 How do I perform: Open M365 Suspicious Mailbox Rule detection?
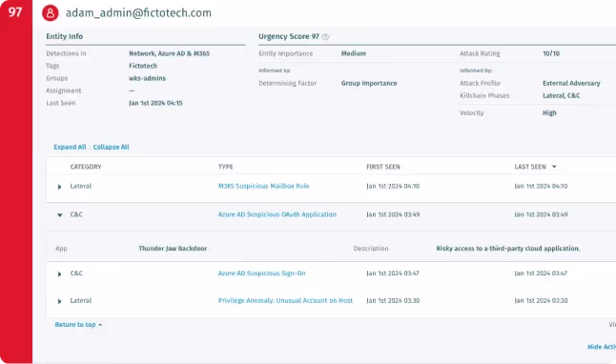(263, 186)
